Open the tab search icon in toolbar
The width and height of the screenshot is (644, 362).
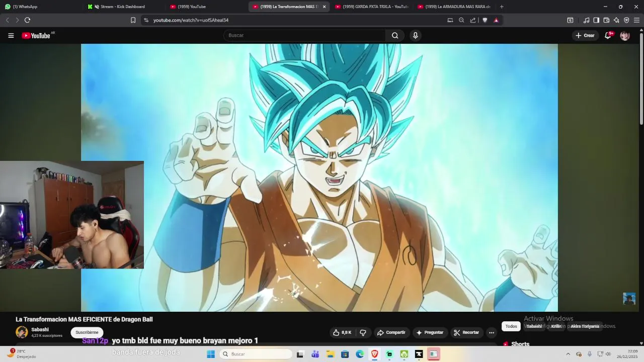click(x=570, y=20)
